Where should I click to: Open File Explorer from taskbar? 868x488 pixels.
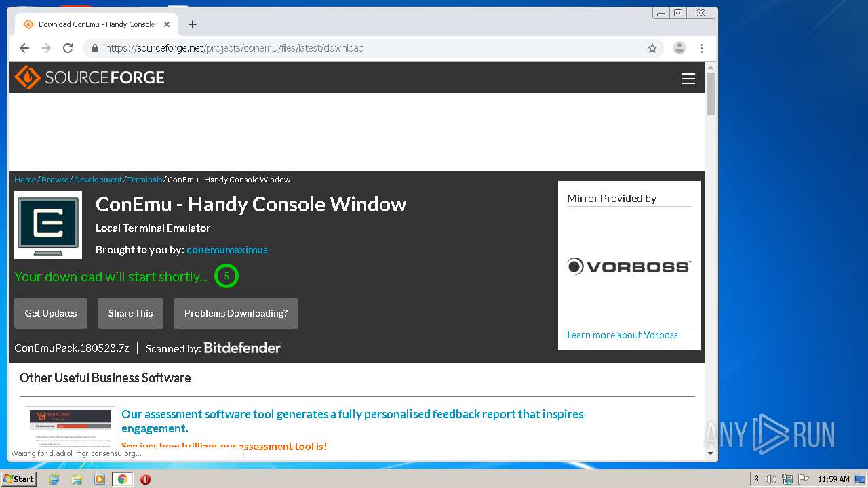tap(77, 479)
